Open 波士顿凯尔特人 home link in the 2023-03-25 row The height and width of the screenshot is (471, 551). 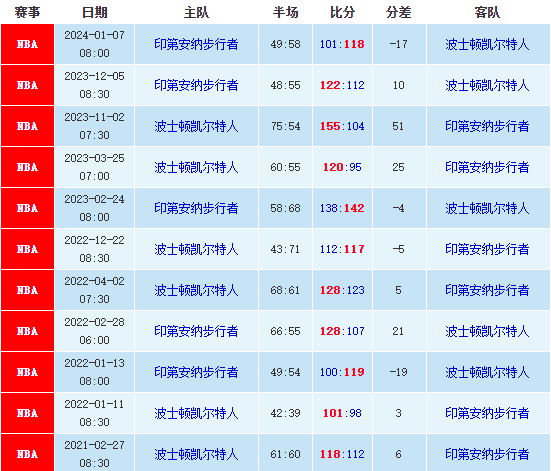pyautogui.click(x=196, y=167)
